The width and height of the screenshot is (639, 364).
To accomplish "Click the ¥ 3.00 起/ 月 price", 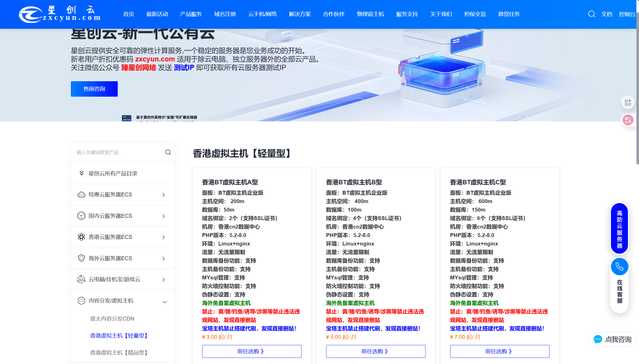I will [x=217, y=337].
